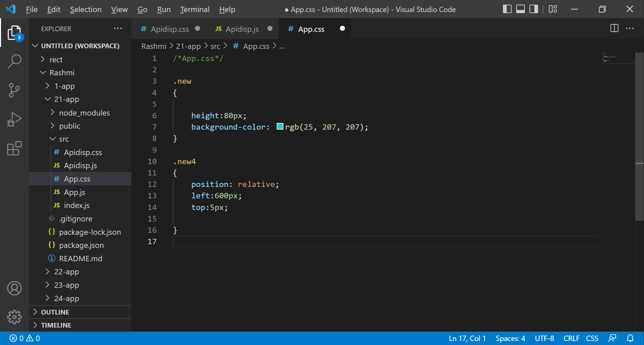Expand the Outline section

(80, 312)
